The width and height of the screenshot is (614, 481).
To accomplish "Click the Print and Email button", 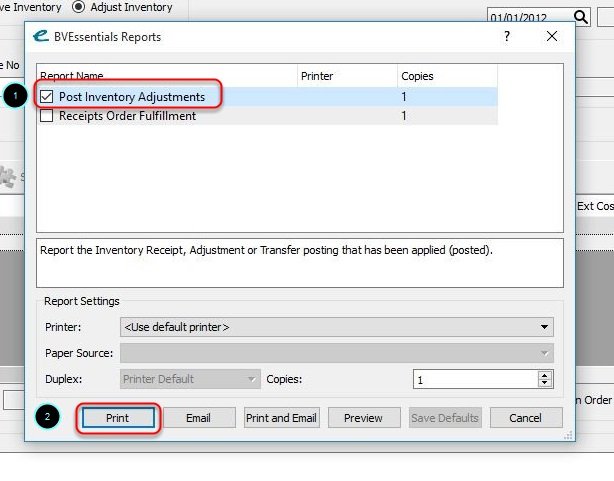I will [x=282, y=418].
